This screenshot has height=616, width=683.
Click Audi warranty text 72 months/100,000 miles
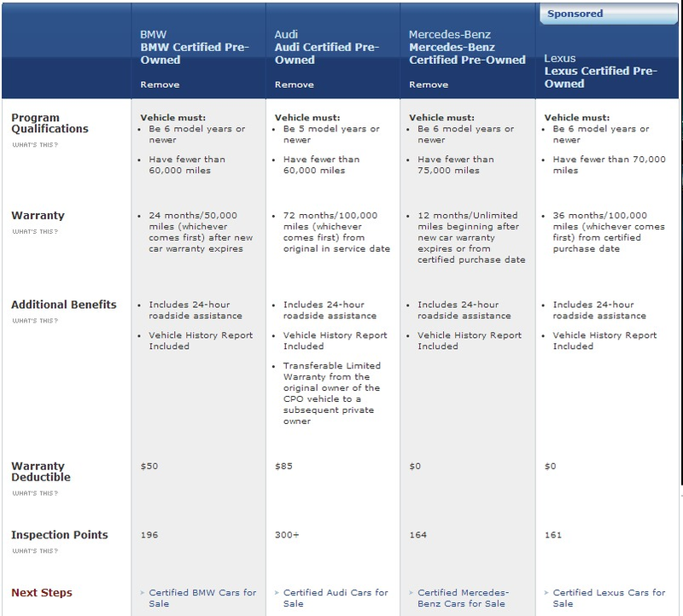pos(336,232)
